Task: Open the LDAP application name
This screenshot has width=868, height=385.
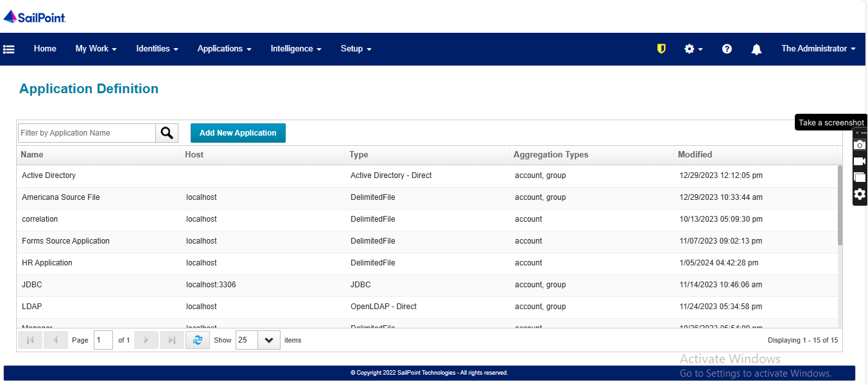Action: pos(32,307)
